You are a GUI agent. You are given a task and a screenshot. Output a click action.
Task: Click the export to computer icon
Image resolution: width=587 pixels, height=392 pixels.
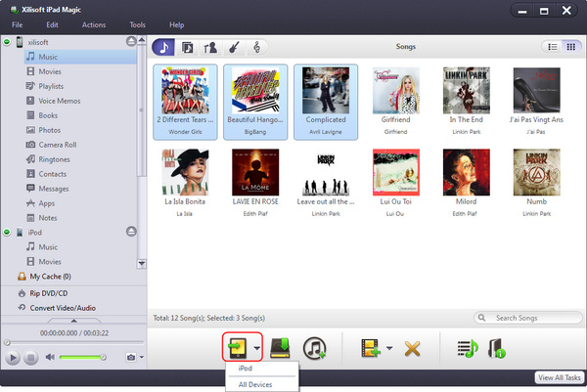(281, 346)
